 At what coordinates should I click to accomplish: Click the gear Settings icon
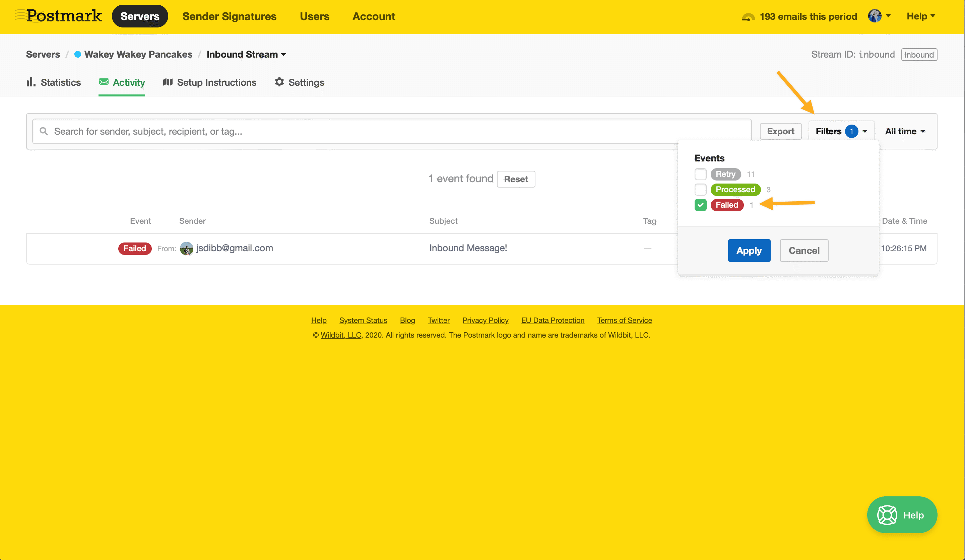279,82
